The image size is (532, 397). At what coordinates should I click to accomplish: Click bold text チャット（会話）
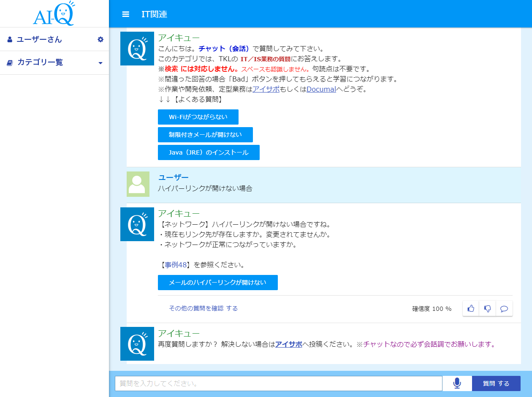[225, 48]
